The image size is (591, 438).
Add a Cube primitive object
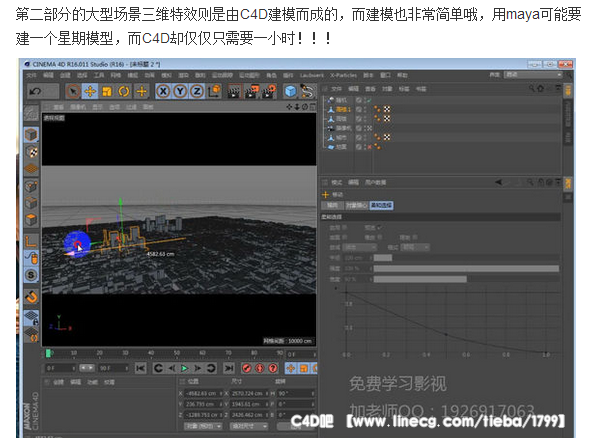click(290, 91)
